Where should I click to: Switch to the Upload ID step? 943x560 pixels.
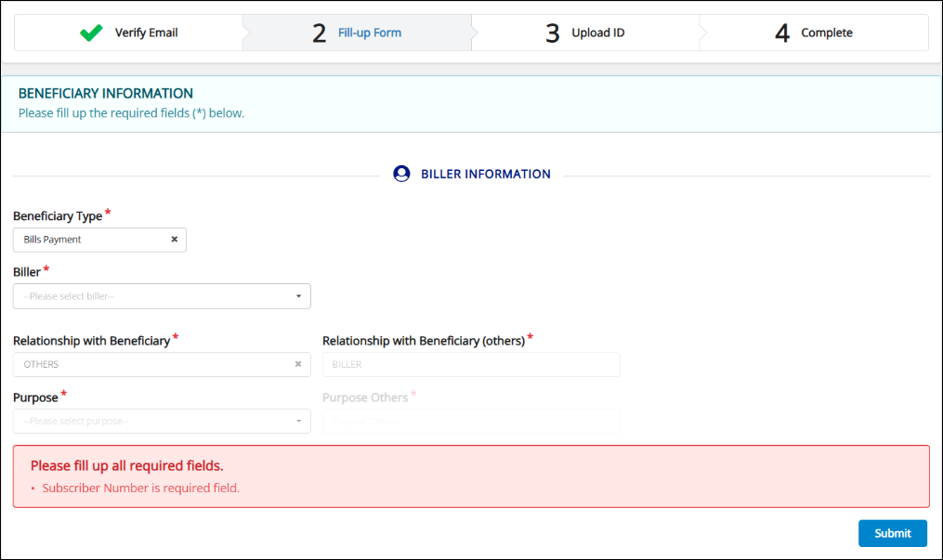[x=597, y=33]
